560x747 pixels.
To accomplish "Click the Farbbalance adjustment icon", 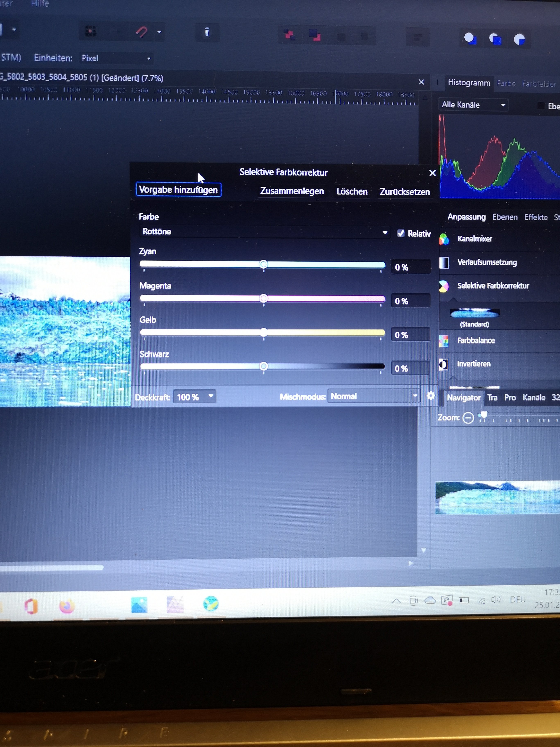I will [444, 341].
